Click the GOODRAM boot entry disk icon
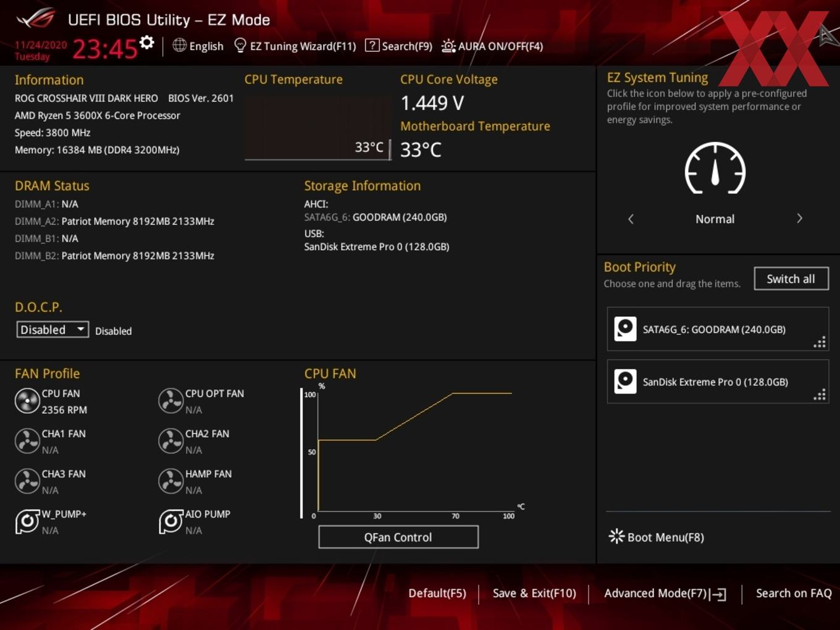This screenshot has width=840, height=630. click(625, 329)
